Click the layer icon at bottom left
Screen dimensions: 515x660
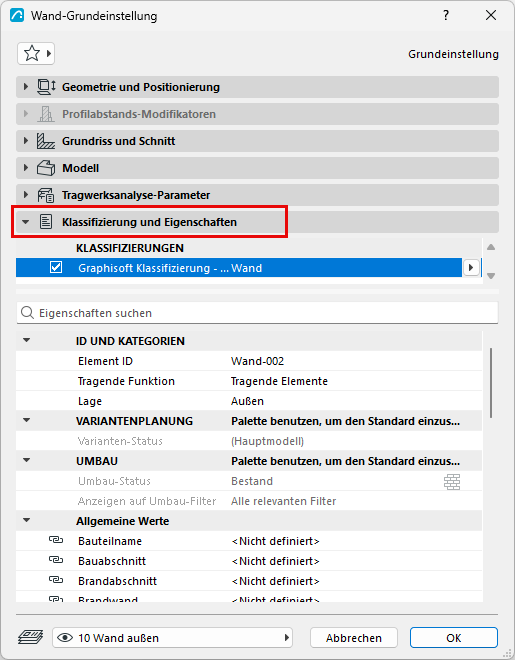30,637
